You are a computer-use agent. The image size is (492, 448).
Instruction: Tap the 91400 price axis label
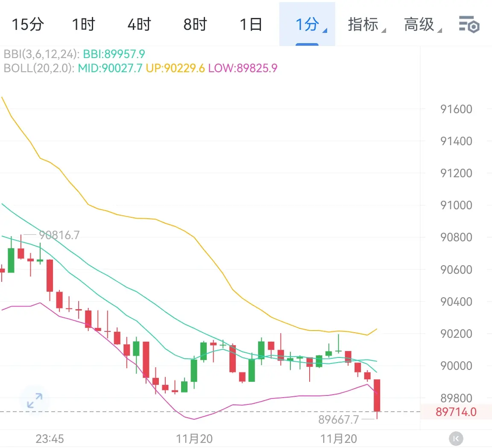(x=456, y=141)
